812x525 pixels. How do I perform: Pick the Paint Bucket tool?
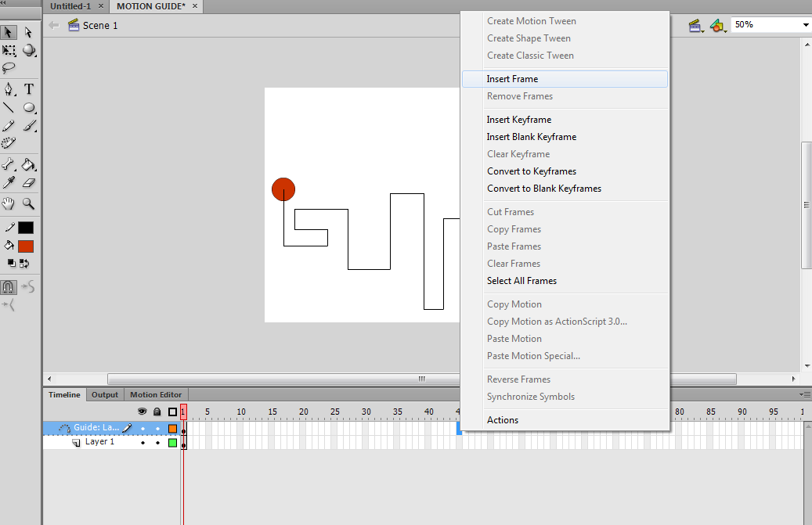pyautogui.click(x=28, y=164)
